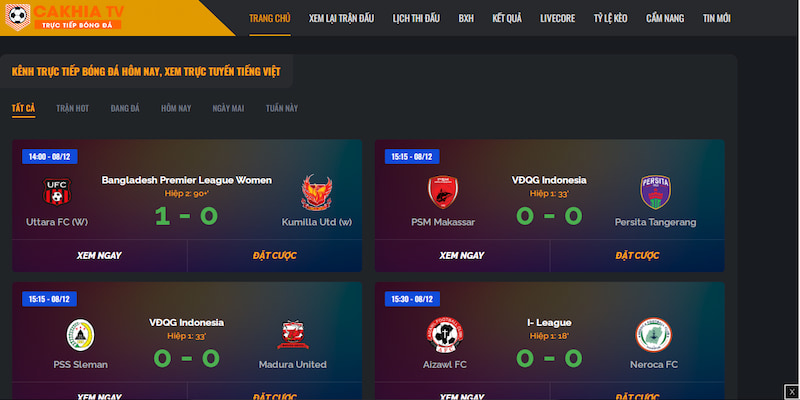800x400 pixels.
Task: Open the Tuần Này filter tab
Action: click(282, 108)
